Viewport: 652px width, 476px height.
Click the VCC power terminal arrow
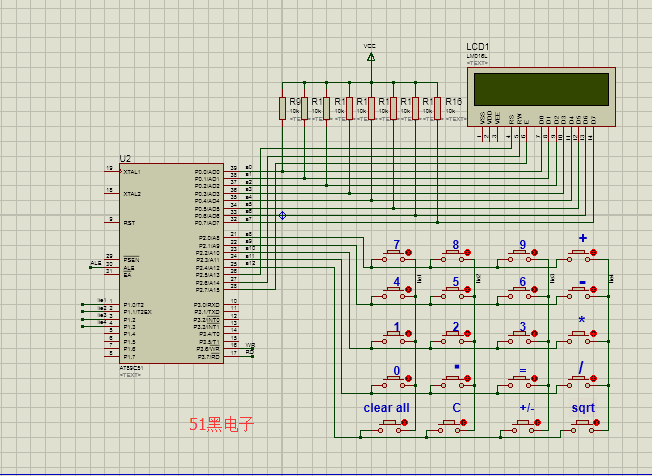(x=371, y=58)
